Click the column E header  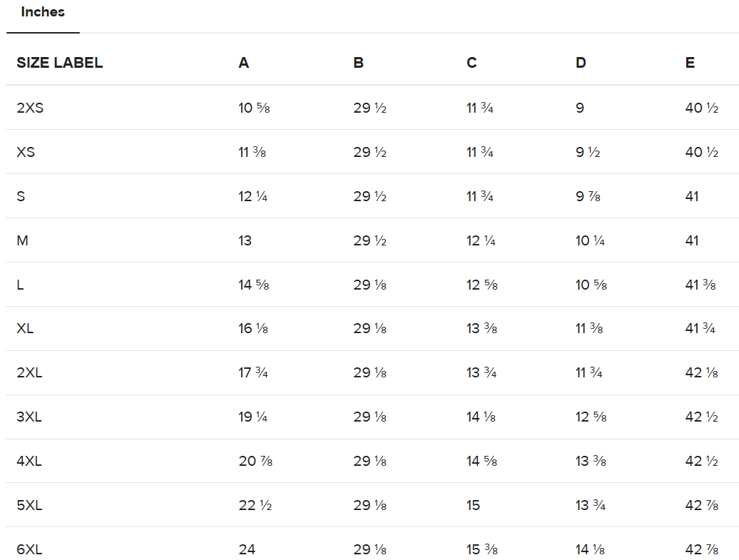[690, 63]
